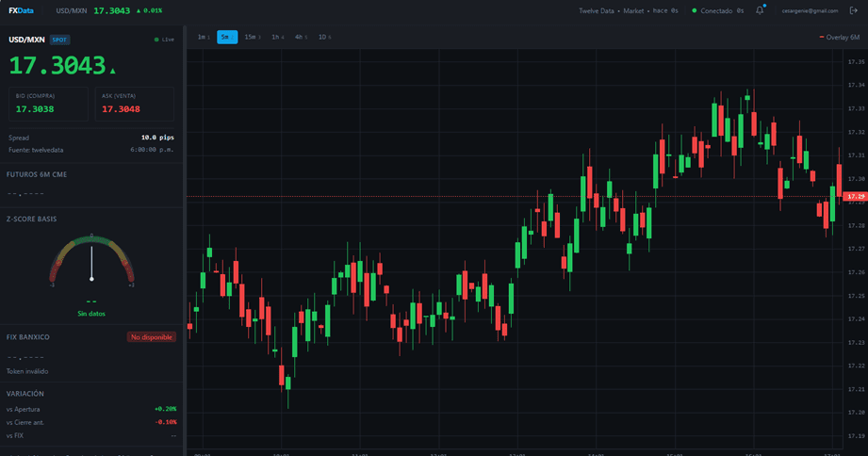Click the vs FIX row
This screenshot has width=868, height=456.
tap(91, 435)
